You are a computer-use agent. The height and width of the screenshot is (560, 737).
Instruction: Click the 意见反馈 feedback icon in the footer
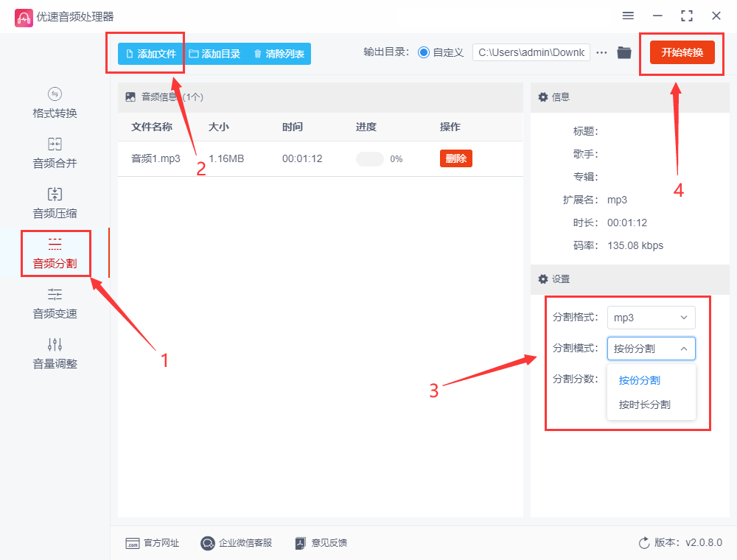301,544
